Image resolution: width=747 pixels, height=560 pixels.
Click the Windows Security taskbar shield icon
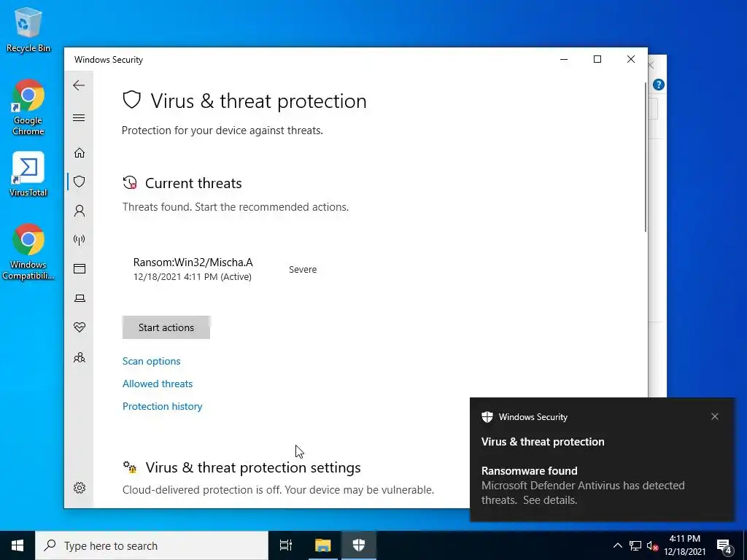(x=359, y=545)
